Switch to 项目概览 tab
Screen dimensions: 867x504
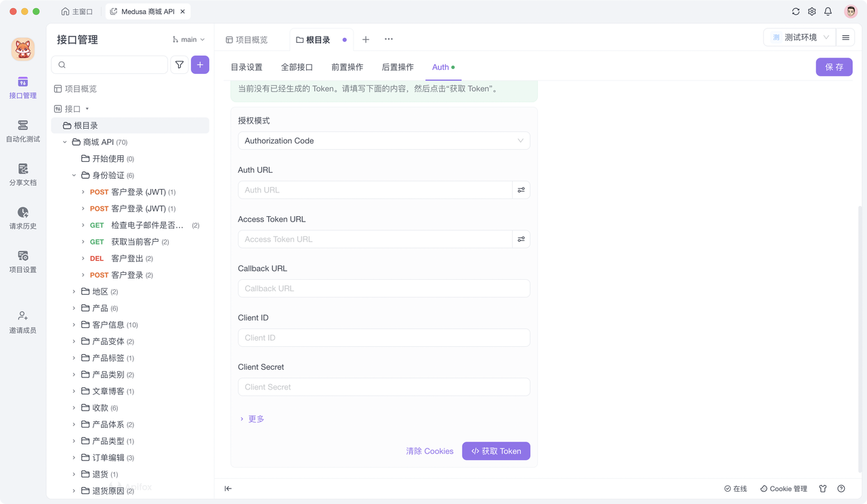coord(247,40)
